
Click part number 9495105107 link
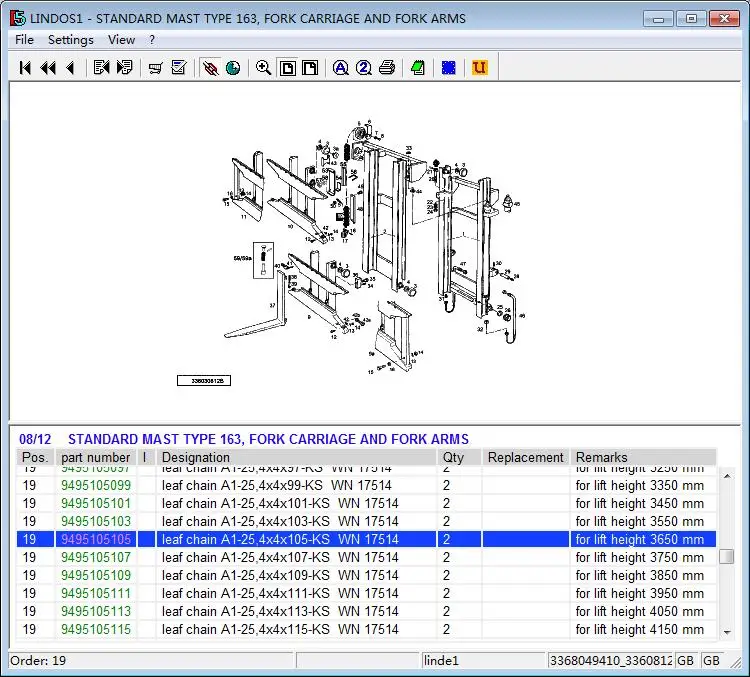pyautogui.click(x=96, y=557)
